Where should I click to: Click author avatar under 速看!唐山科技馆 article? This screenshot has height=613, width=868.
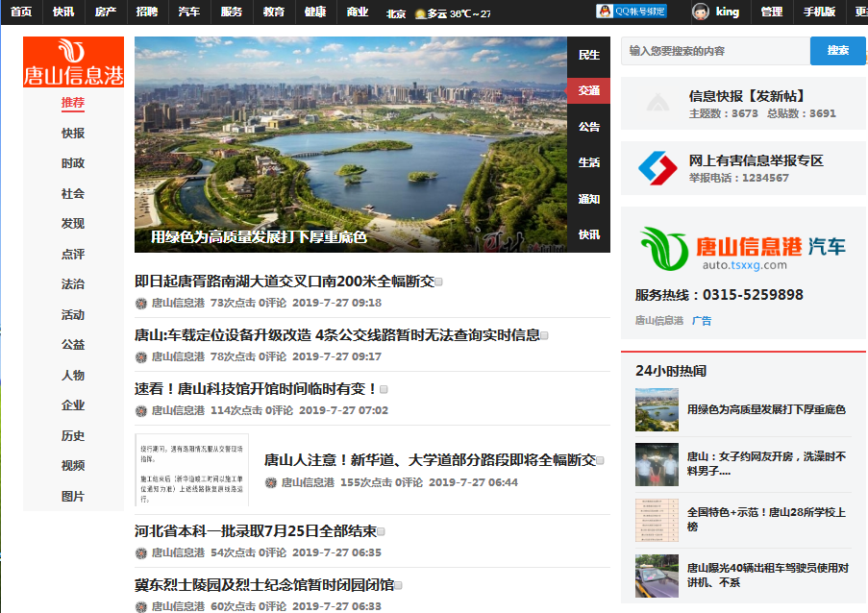pyautogui.click(x=141, y=410)
